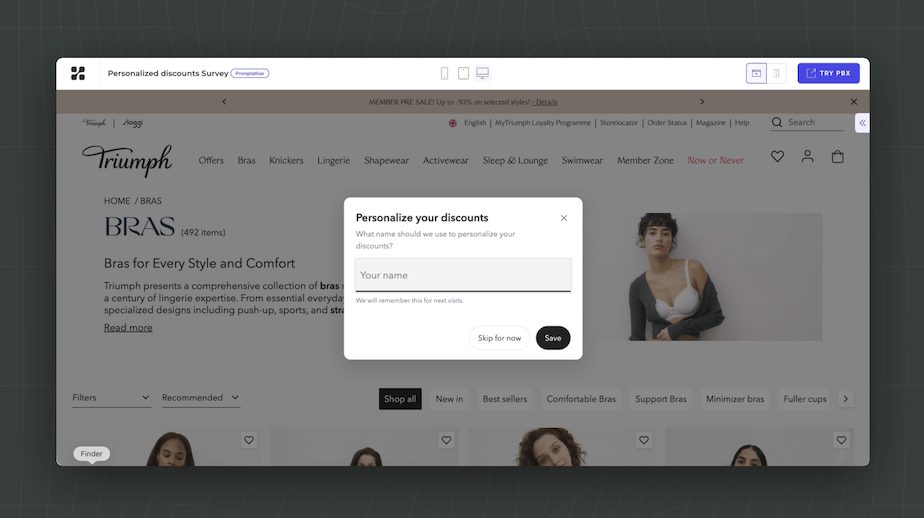
Task: Select desktop device preview icon
Action: click(483, 73)
